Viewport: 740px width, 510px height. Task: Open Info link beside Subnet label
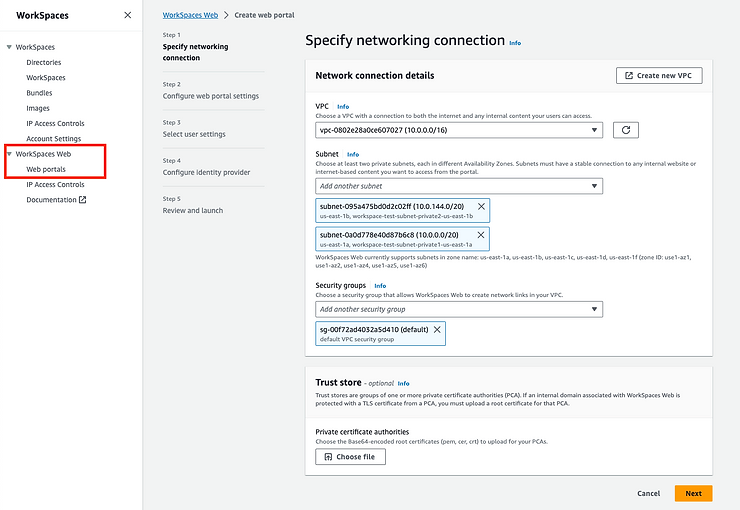click(353, 154)
